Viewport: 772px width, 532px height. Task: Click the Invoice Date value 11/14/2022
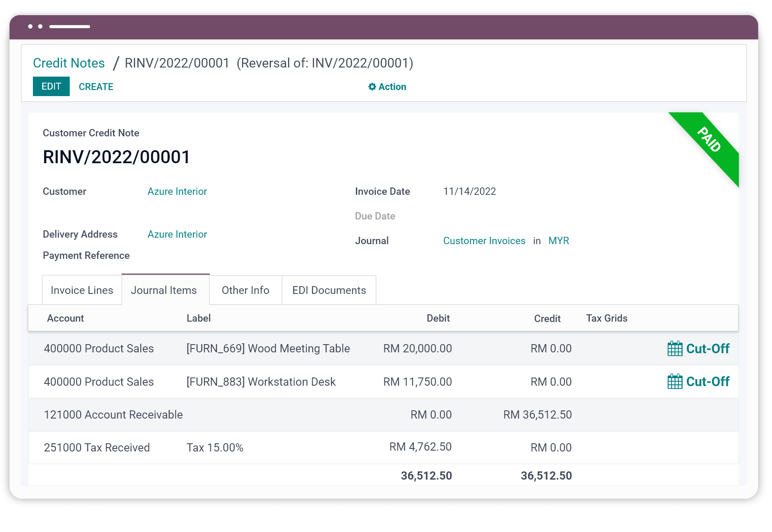470,191
